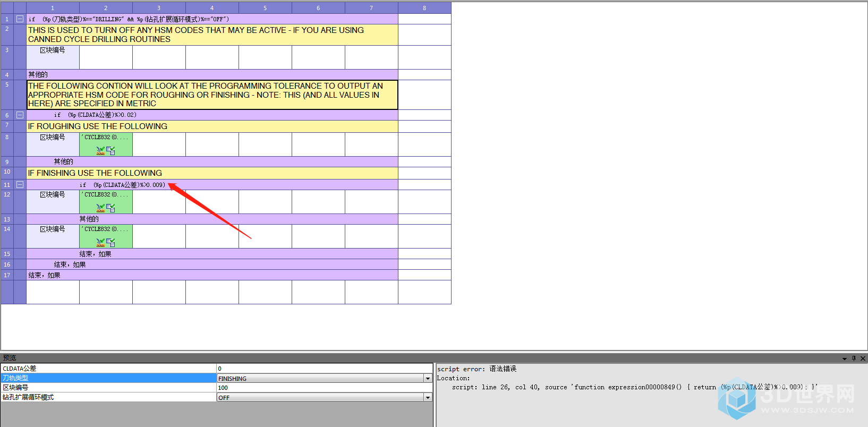Click the block-check icon in row 12 CYCLE832 cell
The height and width of the screenshot is (427, 868).
111,208
